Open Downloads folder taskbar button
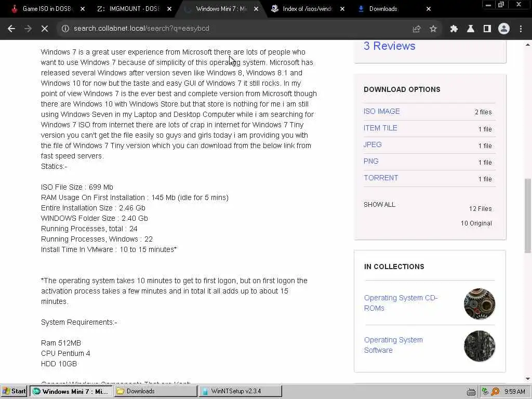 pyautogui.click(x=155, y=391)
